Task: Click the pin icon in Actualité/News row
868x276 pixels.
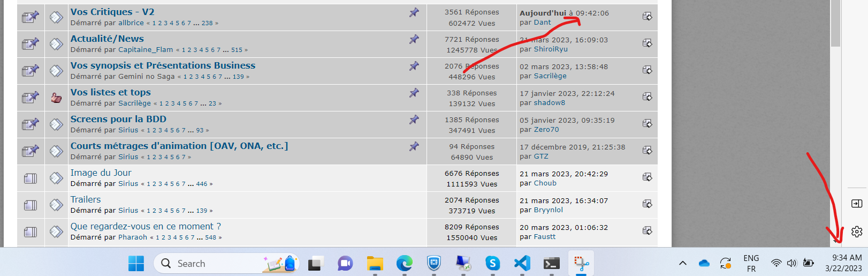Action: (x=414, y=39)
